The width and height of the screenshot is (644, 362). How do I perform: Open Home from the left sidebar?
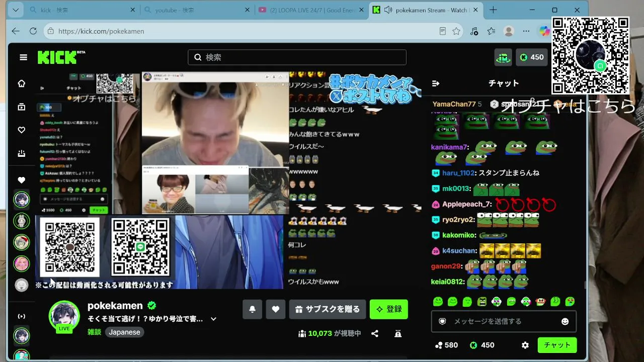22,83
